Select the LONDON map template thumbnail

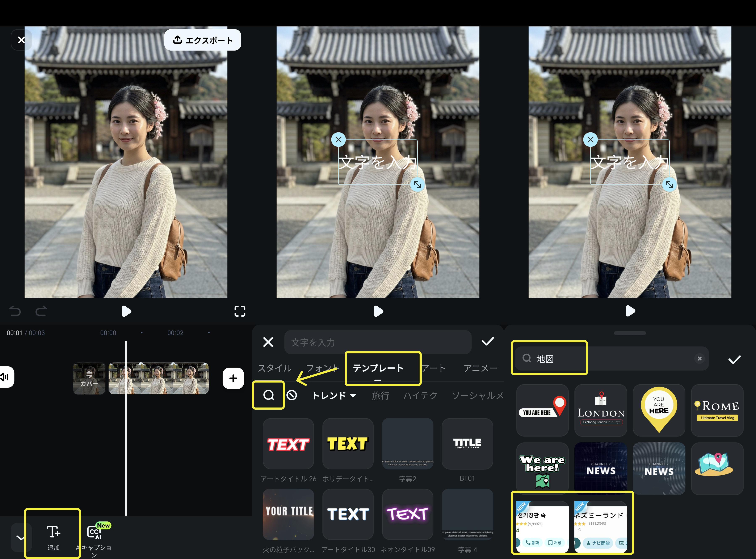pos(601,410)
